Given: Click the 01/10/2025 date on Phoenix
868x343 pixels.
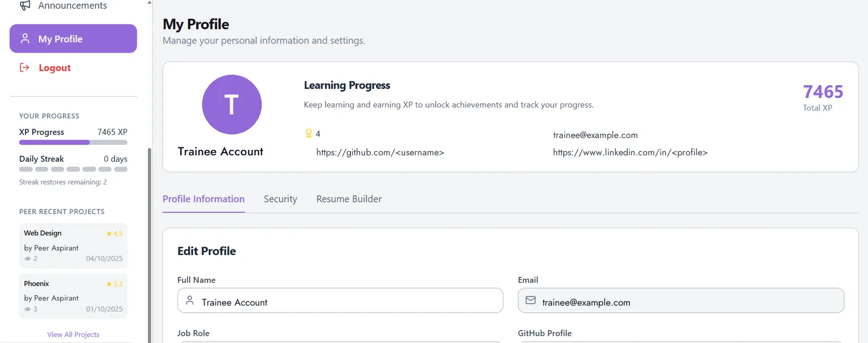Looking at the screenshot, I should (104, 309).
